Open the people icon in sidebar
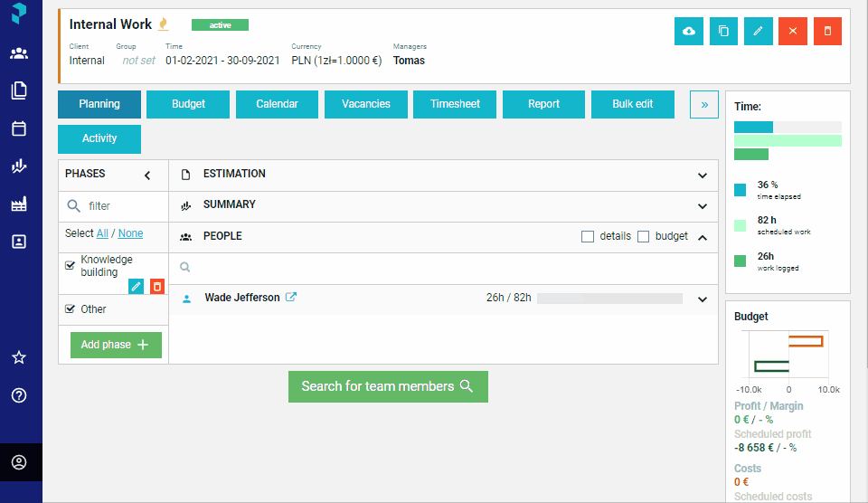The image size is (868, 503). click(19, 53)
